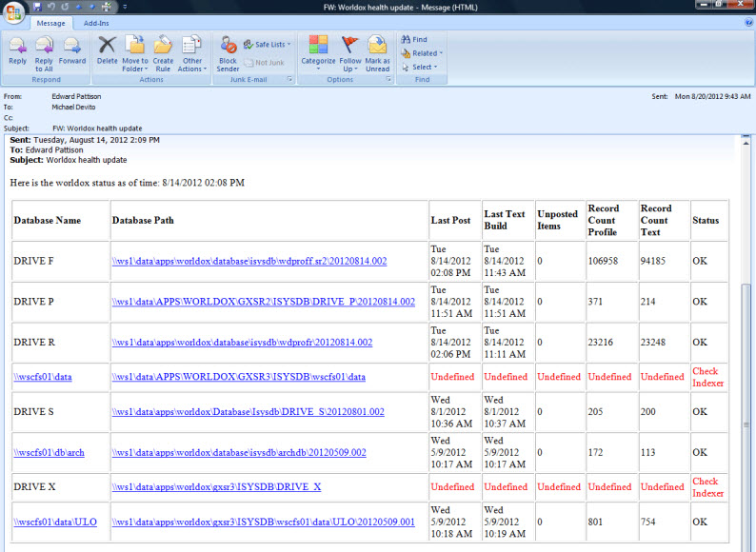Screen dimensions: 756x552
Task: Save using Quick Access toolbar icon
Action: point(37,7)
